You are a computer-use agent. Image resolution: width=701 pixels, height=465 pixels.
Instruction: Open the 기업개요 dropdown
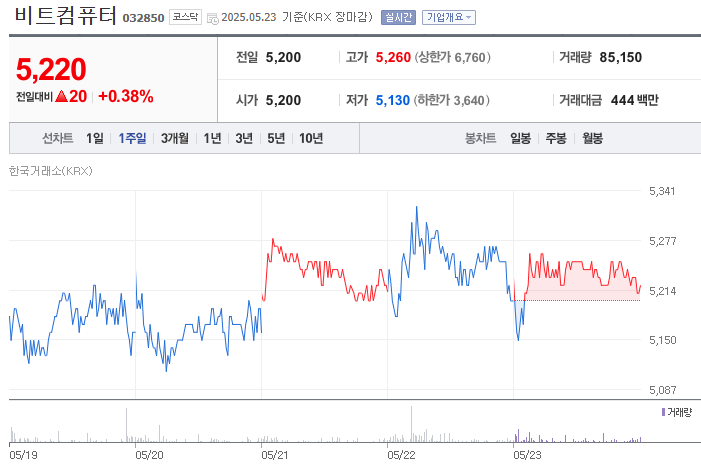pyautogui.click(x=449, y=17)
